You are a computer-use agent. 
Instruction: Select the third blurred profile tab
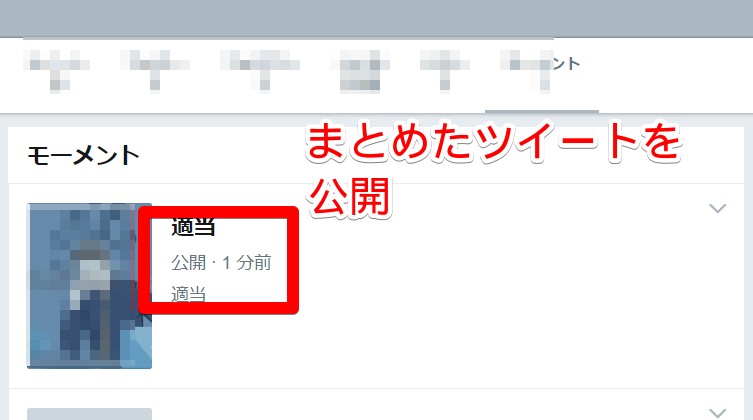pos(260,70)
